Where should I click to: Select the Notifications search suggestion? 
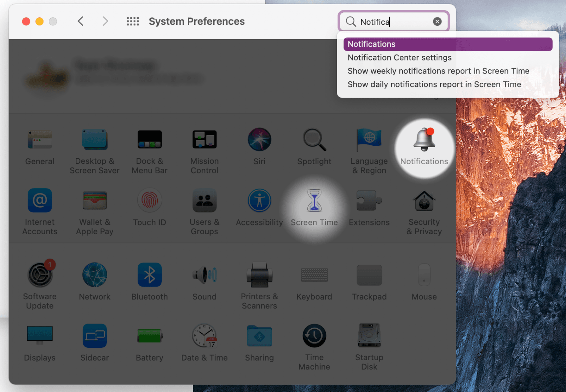(x=448, y=44)
